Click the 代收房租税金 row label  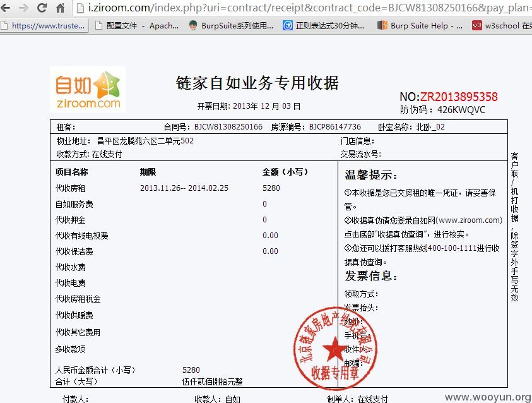78,299
